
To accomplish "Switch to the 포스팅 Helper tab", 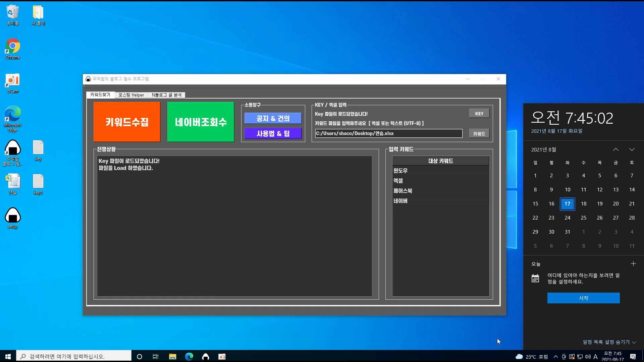I will 131,95.
